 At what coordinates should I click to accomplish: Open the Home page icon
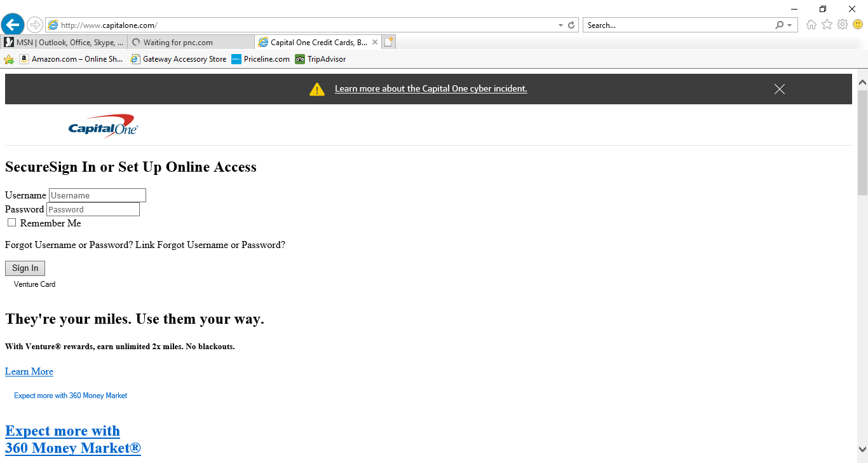(x=811, y=25)
